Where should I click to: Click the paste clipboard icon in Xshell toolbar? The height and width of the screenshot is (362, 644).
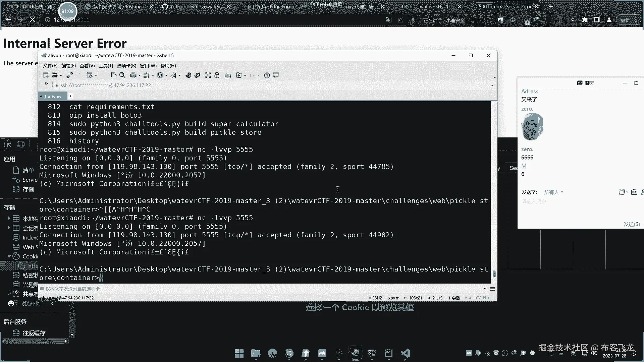113,75
